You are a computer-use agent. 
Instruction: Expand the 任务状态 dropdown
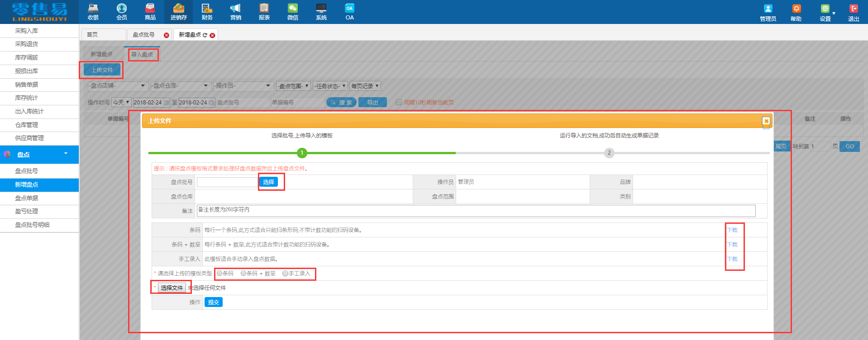tap(330, 86)
